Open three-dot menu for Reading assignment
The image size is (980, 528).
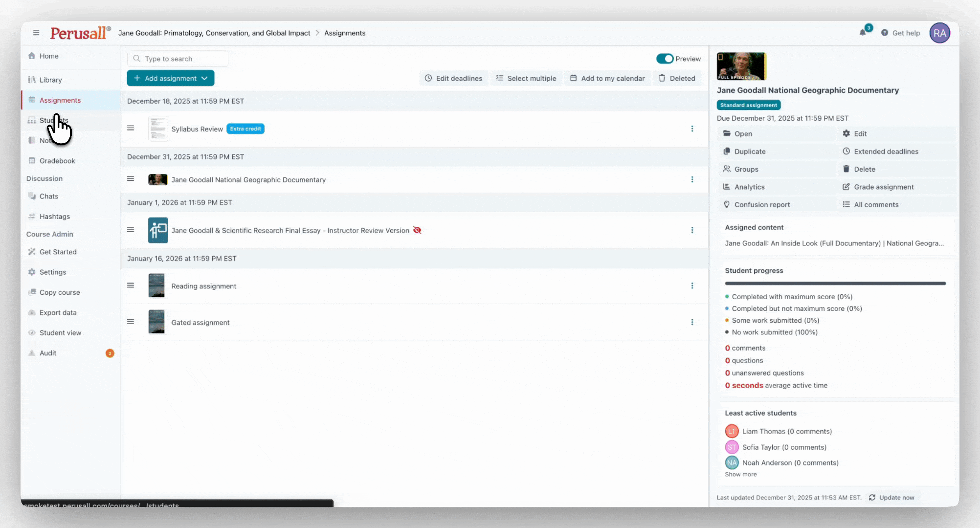[x=692, y=286]
